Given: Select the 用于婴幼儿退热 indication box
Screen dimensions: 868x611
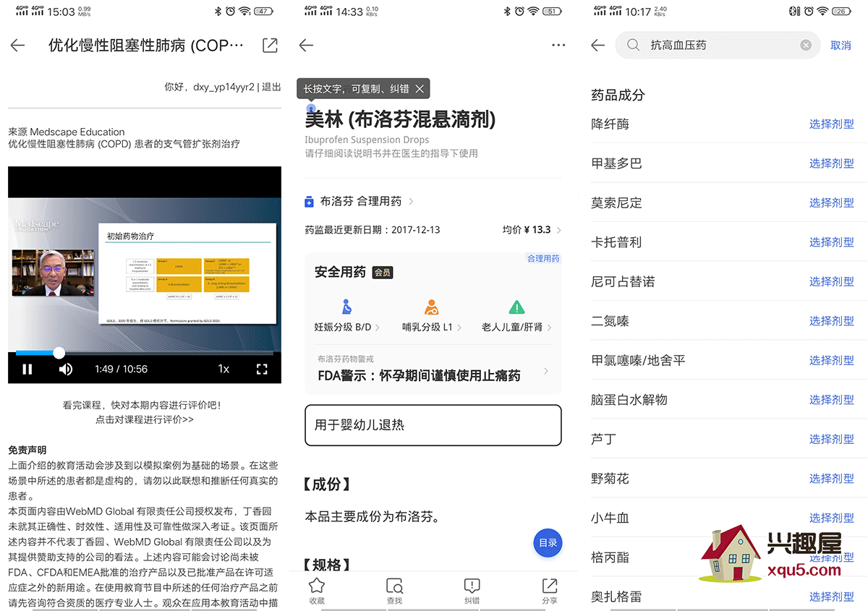Looking at the screenshot, I should tap(433, 425).
